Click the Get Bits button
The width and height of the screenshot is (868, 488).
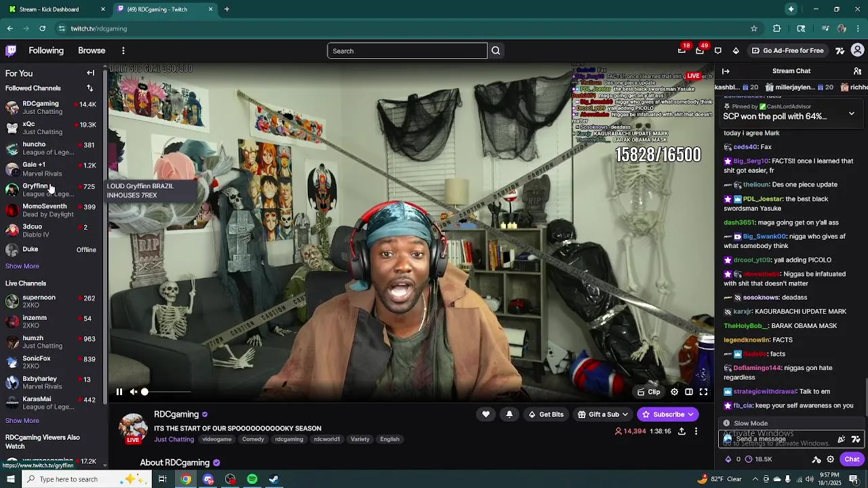tap(546, 414)
